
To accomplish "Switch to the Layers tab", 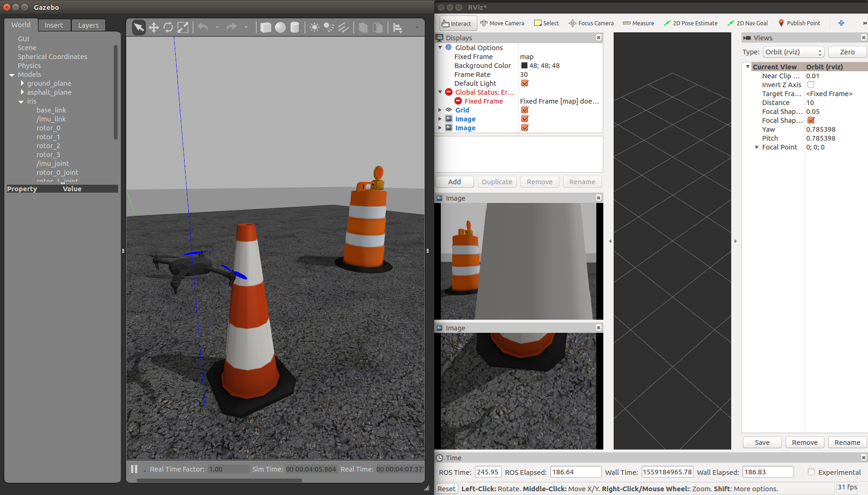I will pos(89,25).
